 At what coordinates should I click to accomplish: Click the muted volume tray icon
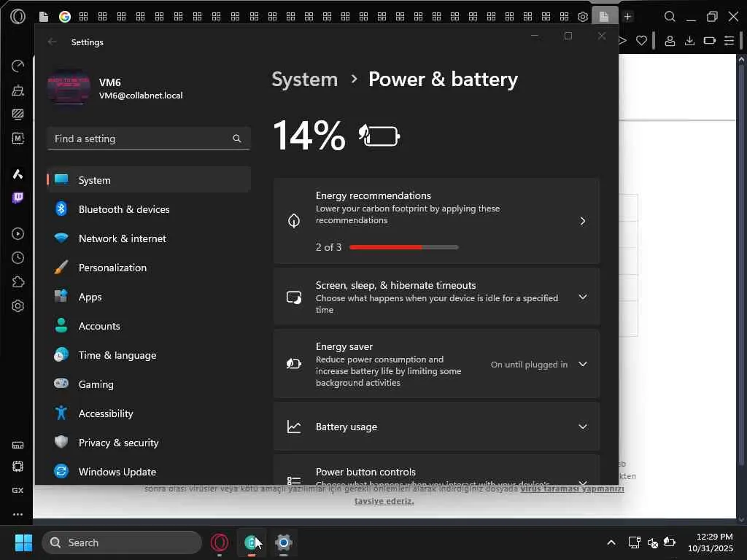click(653, 542)
